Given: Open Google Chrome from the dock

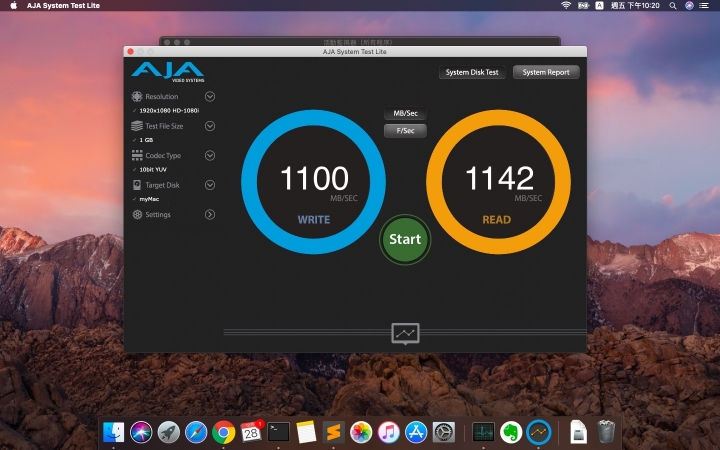Looking at the screenshot, I should tap(224, 432).
